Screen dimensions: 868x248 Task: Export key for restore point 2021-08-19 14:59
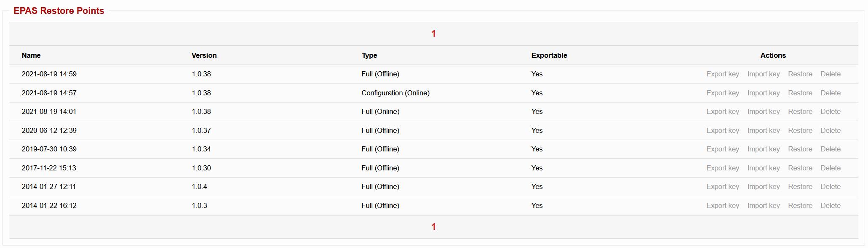(x=723, y=74)
